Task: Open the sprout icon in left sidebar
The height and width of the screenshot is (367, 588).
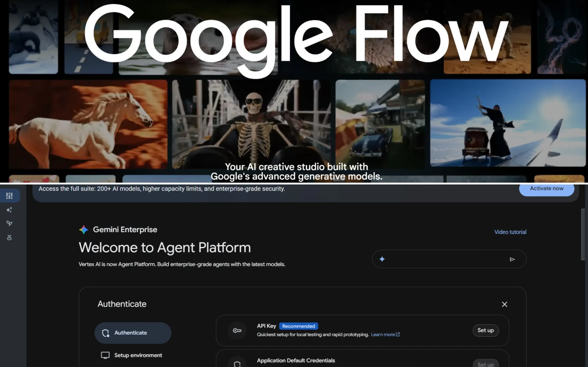Action: 9,224
